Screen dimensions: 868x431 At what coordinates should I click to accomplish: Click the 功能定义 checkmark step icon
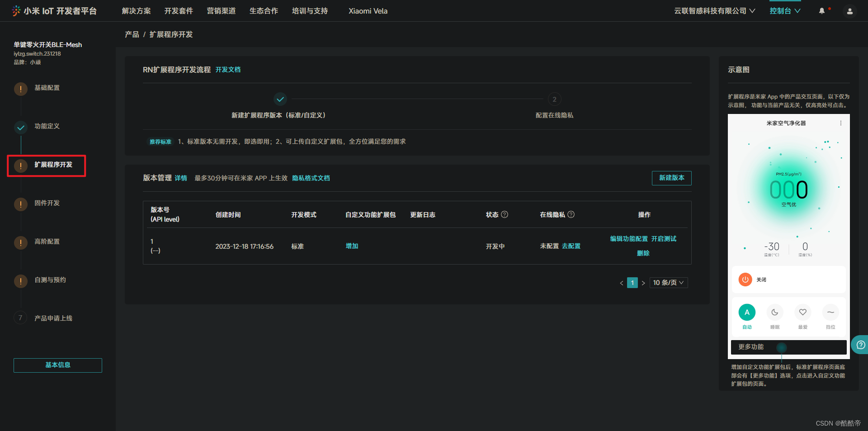pos(20,128)
